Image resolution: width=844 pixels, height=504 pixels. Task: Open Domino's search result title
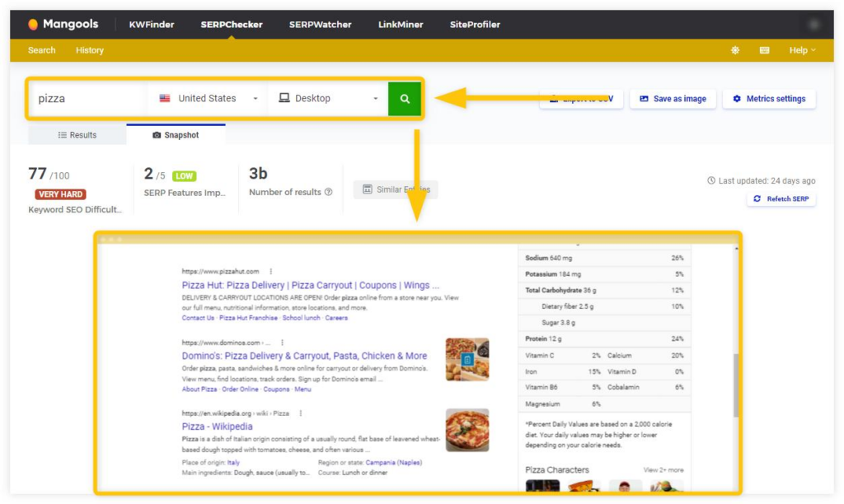click(x=304, y=356)
